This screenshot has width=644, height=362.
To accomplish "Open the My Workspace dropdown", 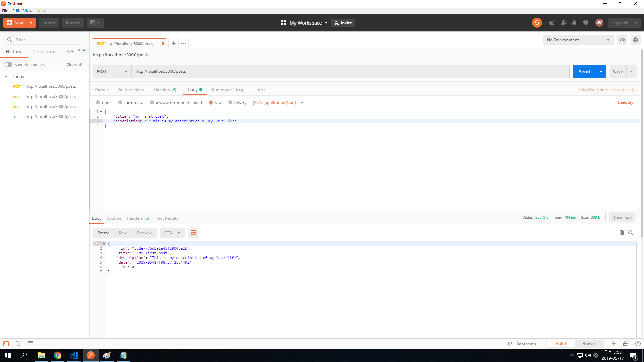I will tap(308, 23).
